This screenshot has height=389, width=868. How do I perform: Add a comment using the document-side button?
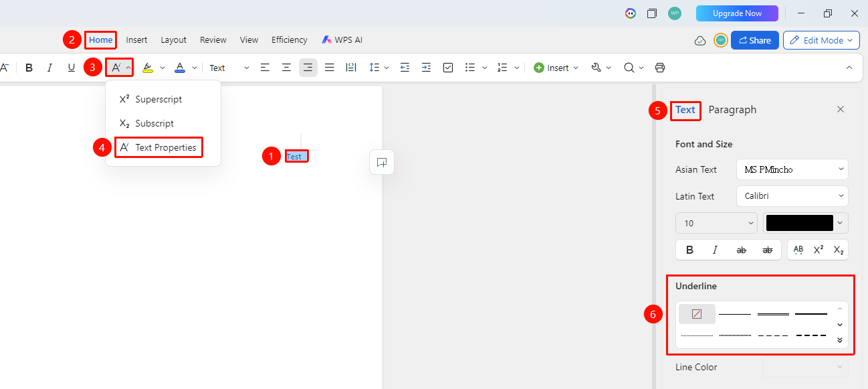382,162
